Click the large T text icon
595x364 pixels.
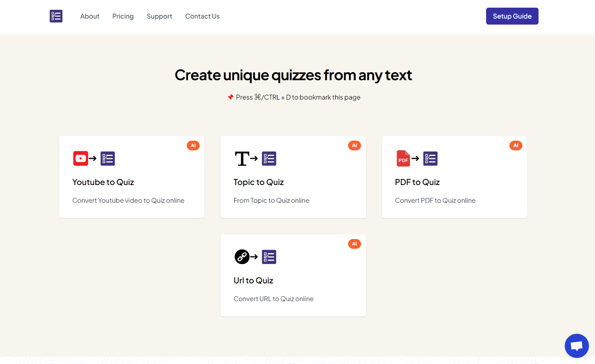[x=242, y=158]
